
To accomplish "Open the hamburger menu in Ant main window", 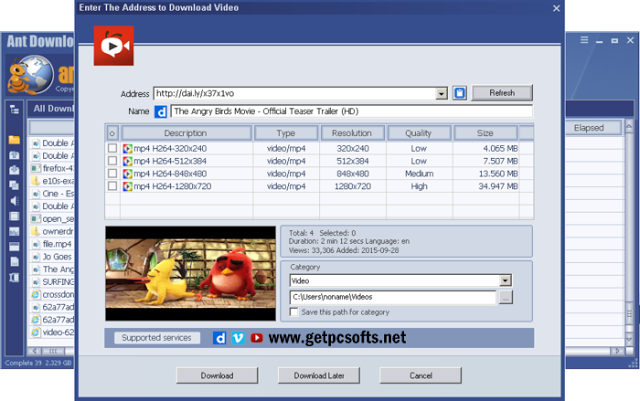I will [x=584, y=40].
